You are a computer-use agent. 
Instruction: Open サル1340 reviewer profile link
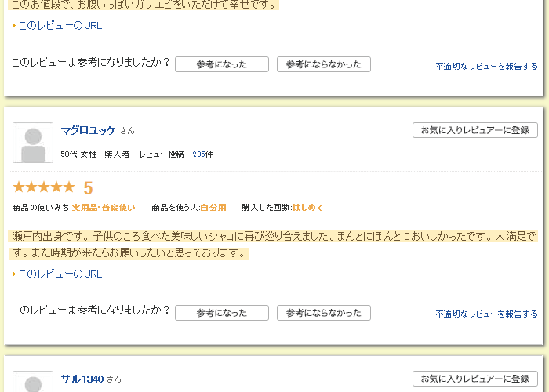tap(82, 379)
